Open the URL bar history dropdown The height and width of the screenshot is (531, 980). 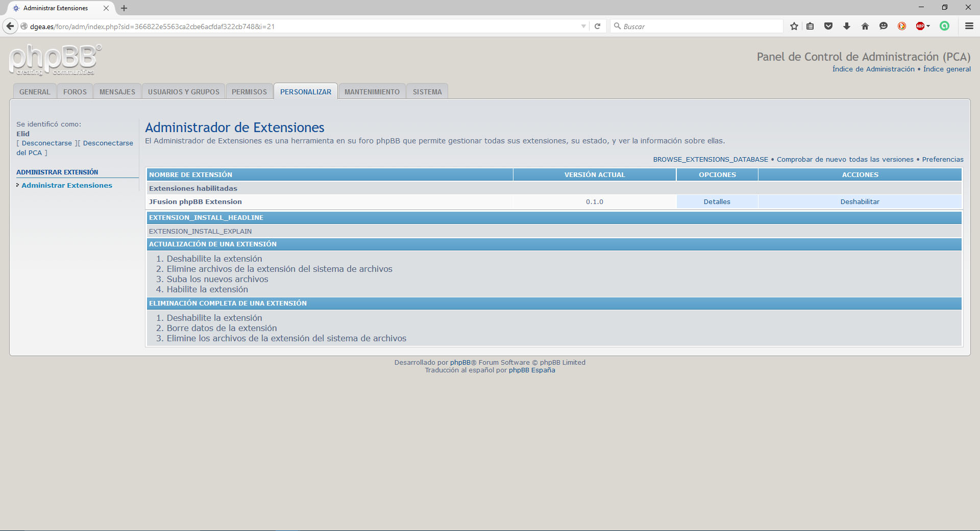pyautogui.click(x=583, y=26)
